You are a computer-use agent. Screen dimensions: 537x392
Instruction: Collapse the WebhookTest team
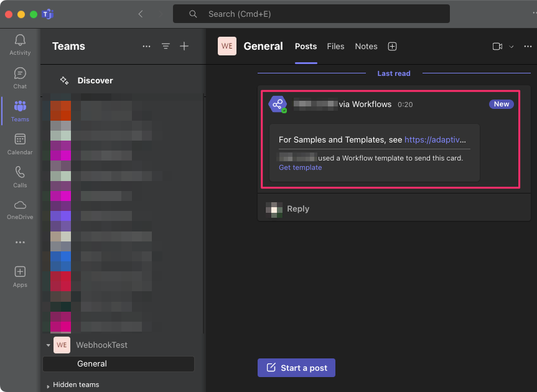point(49,345)
